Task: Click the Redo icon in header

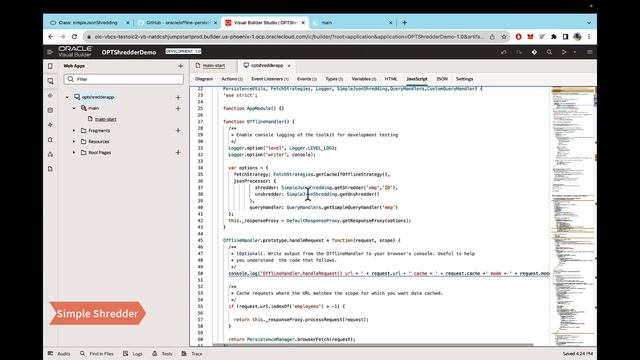Action: pos(519,52)
